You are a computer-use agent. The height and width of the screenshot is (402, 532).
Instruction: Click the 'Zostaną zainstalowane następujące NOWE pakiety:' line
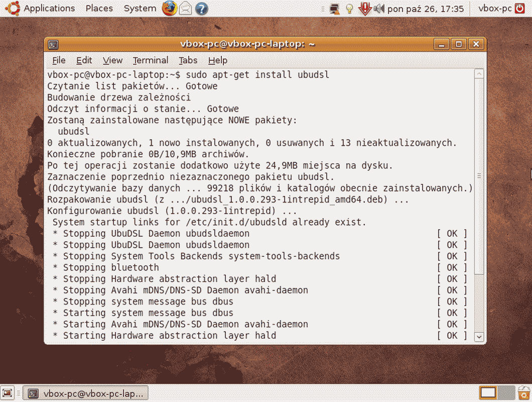pos(172,120)
